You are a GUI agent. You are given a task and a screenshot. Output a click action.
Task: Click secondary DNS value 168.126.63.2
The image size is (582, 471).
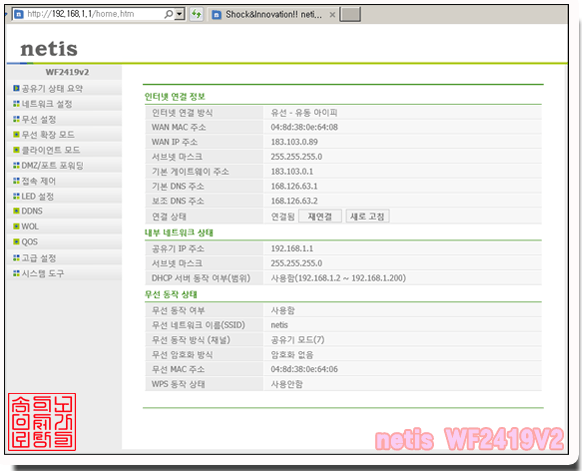tap(294, 201)
